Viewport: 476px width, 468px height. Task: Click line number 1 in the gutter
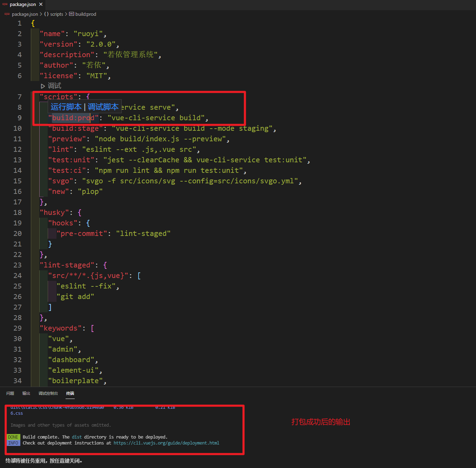click(20, 23)
